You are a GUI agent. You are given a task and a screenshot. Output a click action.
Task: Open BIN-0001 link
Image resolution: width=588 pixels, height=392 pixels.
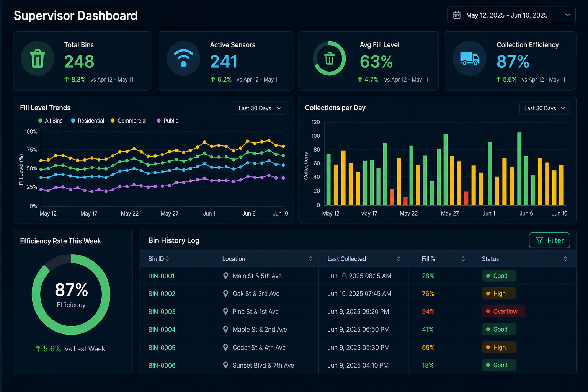click(162, 276)
